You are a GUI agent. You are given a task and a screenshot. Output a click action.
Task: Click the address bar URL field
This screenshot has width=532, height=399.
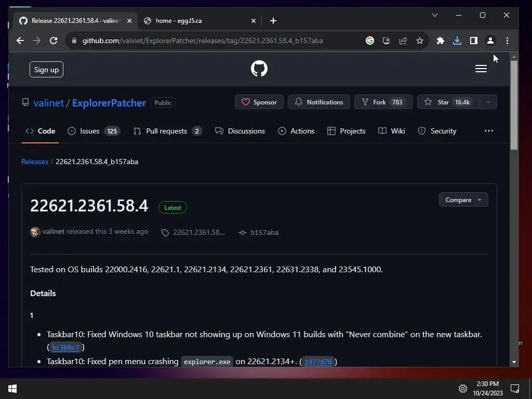pyautogui.click(x=202, y=41)
